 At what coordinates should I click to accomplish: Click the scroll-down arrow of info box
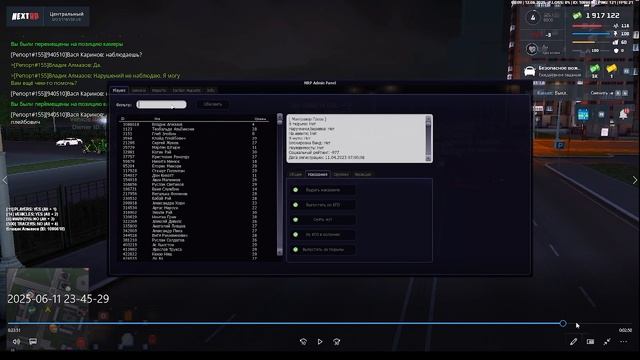tap(428, 158)
